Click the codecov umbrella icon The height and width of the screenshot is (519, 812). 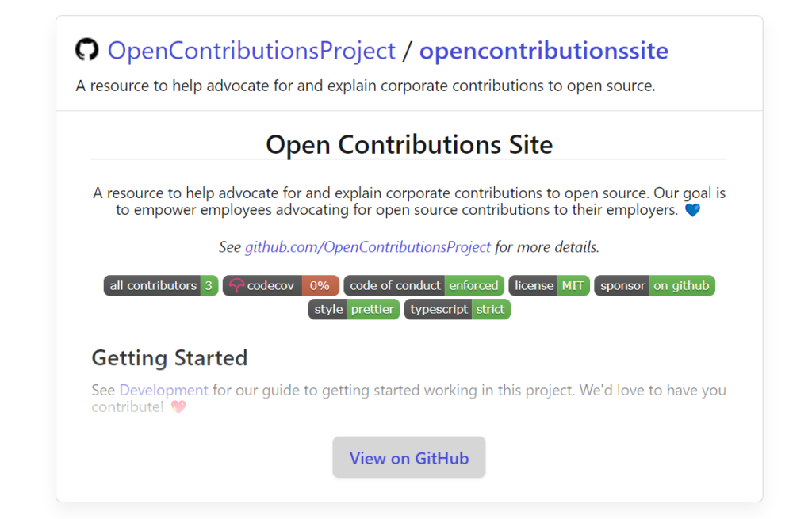236,286
